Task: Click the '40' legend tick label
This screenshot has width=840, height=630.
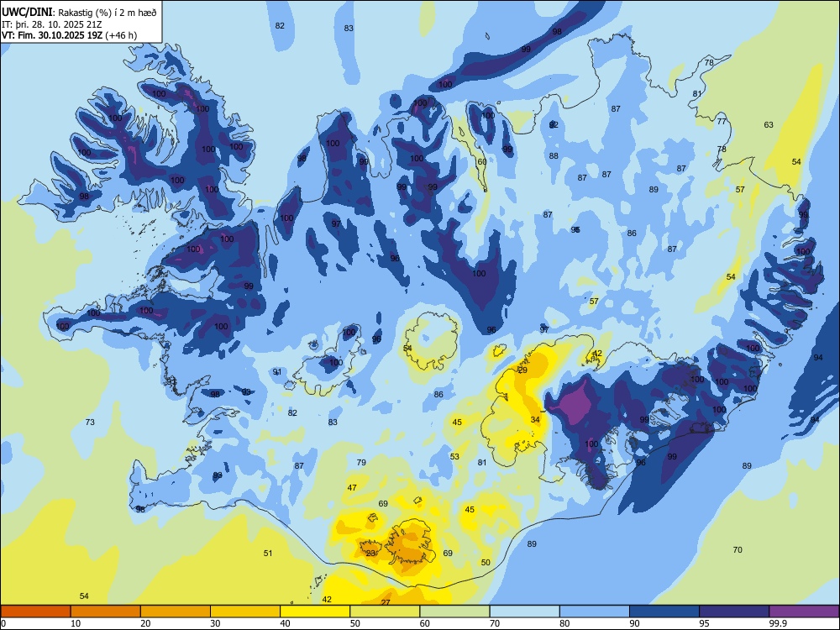Action: (x=285, y=623)
